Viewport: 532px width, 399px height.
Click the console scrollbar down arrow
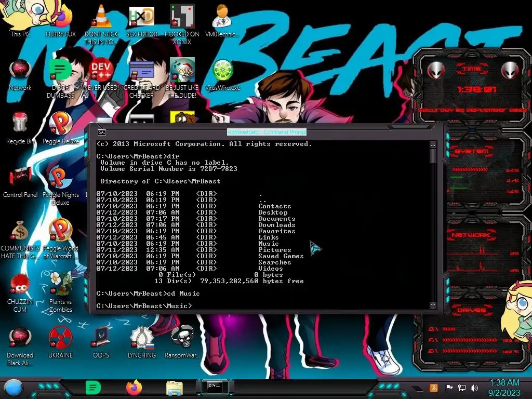pyautogui.click(x=433, y=305)
